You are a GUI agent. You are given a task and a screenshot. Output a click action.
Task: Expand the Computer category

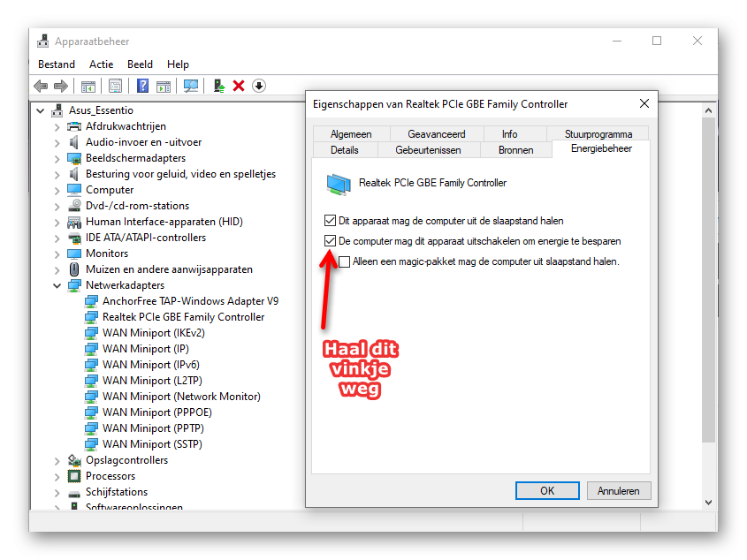(x=57, y=191)
